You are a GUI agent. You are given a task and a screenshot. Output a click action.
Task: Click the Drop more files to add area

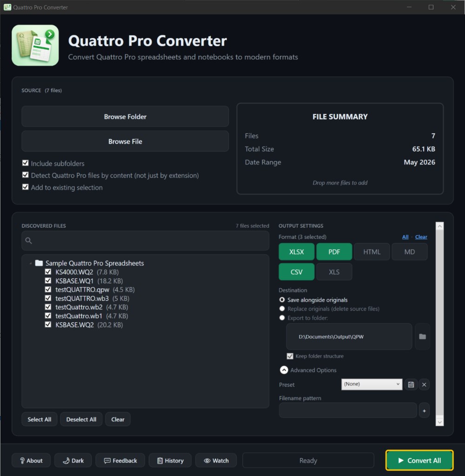tap(340, 183)
